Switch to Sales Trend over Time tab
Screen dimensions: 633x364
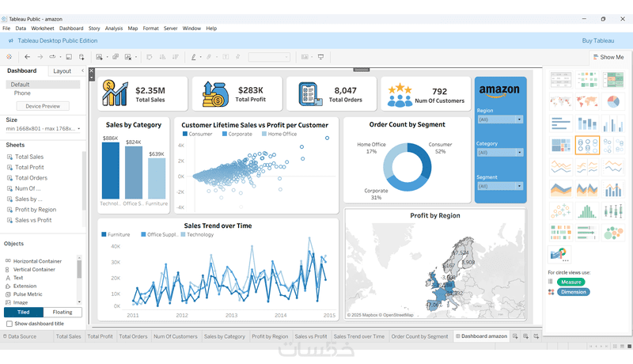coord(359,336)
